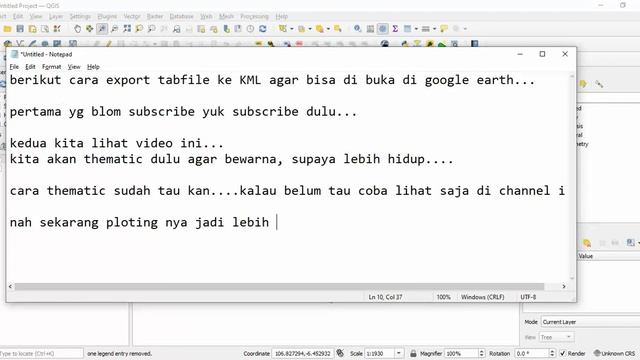The height and width of the screenshot is (360, 640).
Task: Click 'Type to locate' search field
Action: coord(41,353)
